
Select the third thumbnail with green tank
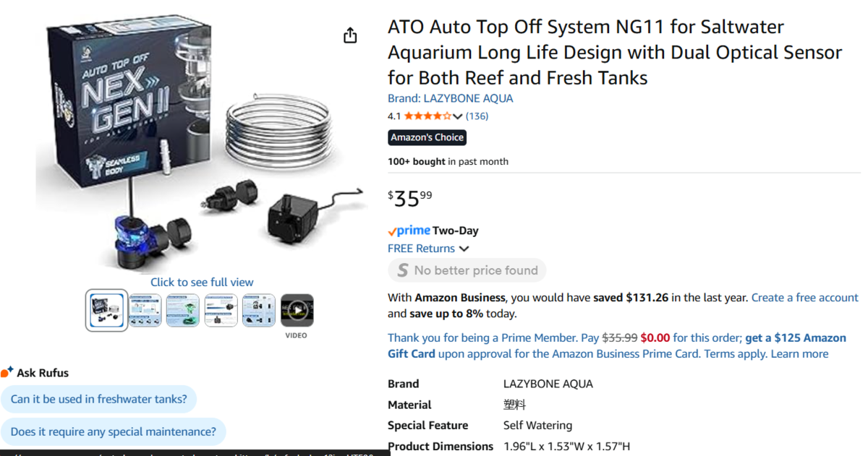click(183, 310)
